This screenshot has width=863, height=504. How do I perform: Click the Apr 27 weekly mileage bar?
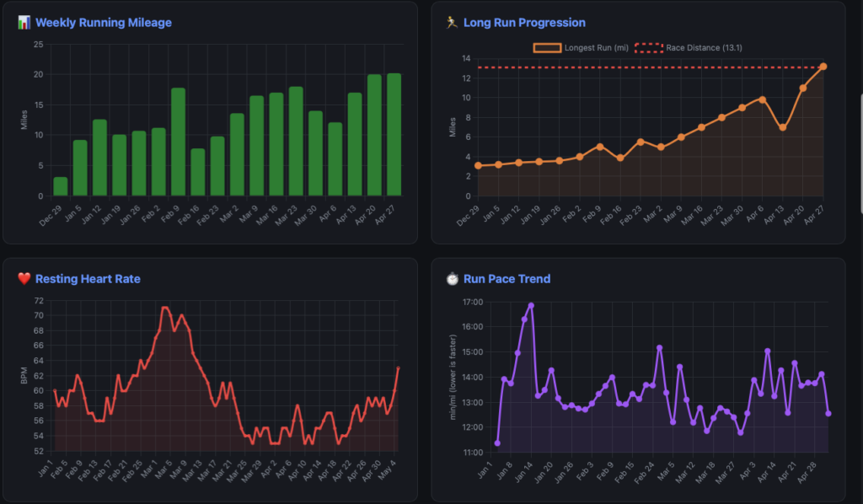(x=394, y=134)
